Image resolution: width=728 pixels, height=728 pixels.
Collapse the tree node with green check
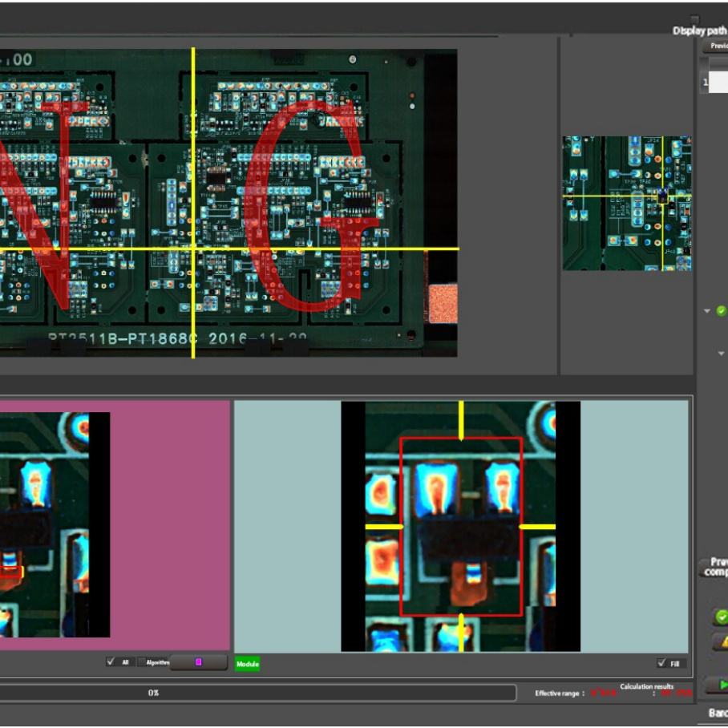coord(707,311)
